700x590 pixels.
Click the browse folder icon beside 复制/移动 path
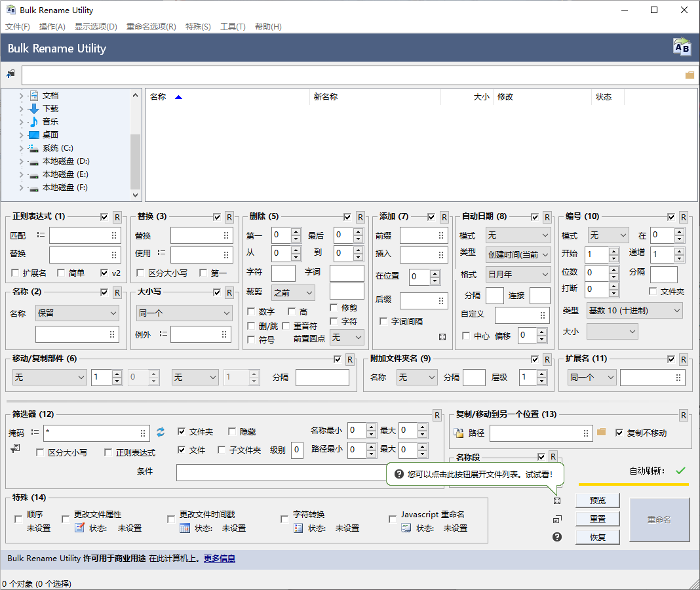point(602,433)
